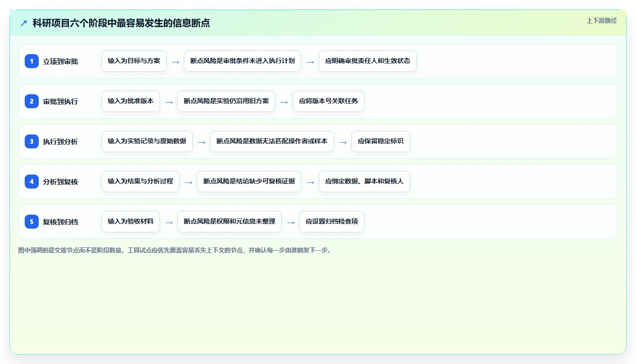Click 输入为实验记录与原始数据 box

(x=147, y=141)
